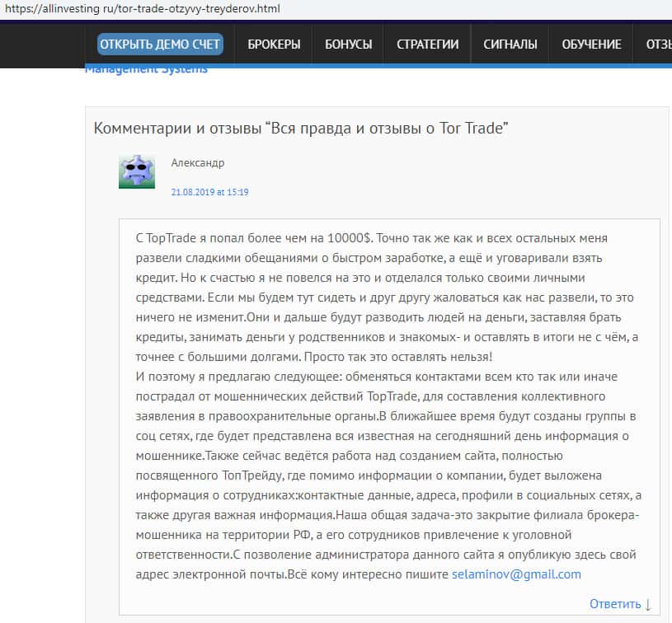
Task: Click the partially hidden Management Systems link
Action: tap(146, 70)
